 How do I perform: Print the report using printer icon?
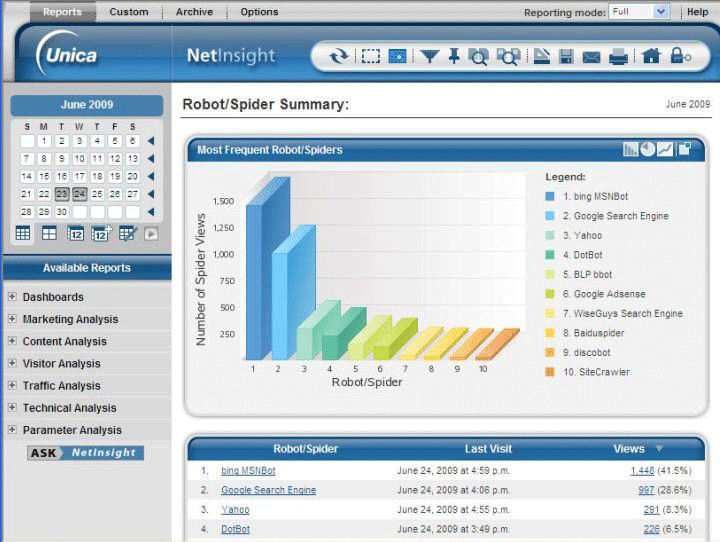618,57
